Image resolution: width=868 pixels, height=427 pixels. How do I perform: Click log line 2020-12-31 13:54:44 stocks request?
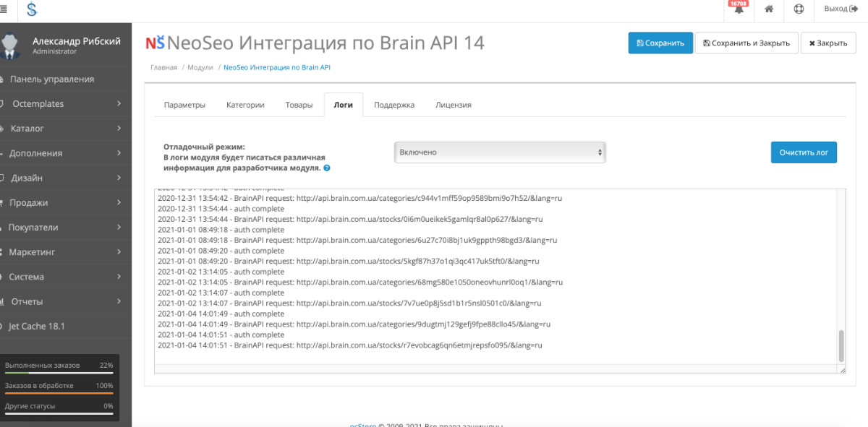[x=350, y=219]
